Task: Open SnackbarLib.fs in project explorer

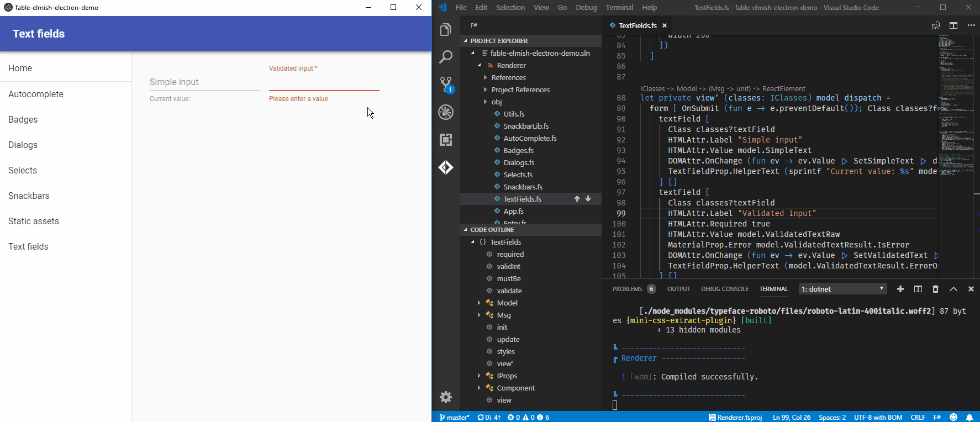Action: (526, 126)
